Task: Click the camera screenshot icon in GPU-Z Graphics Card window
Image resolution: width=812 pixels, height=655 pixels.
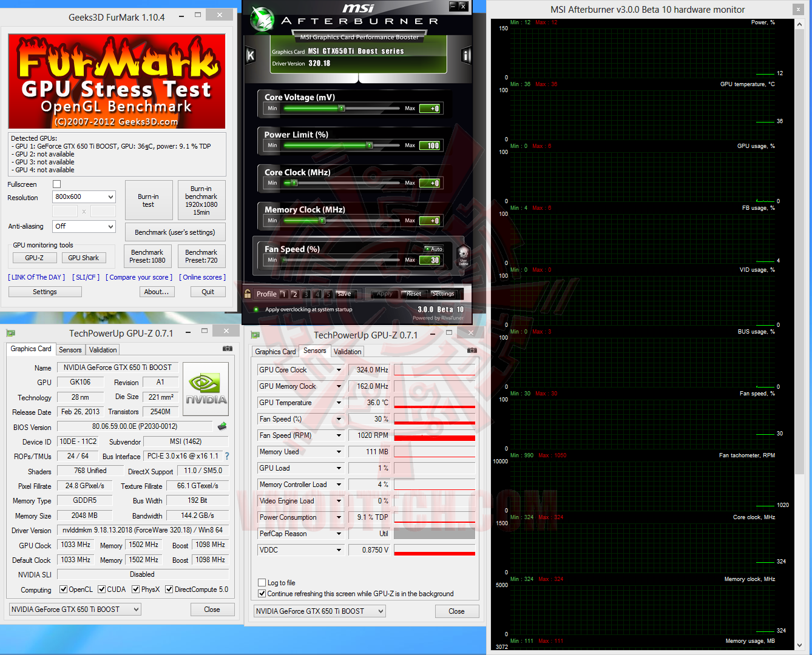Action: point(228,349)
